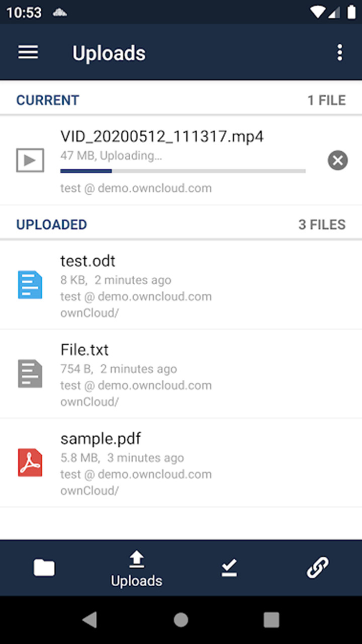Select the document icon next to test.odt
Screen dimensions: 362x644
(30, 285)
